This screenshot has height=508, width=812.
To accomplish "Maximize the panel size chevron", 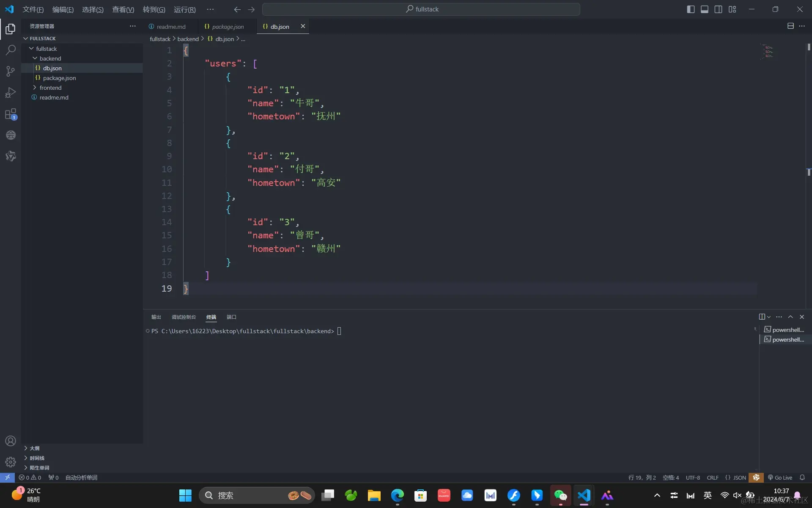I will pos(790,317).
